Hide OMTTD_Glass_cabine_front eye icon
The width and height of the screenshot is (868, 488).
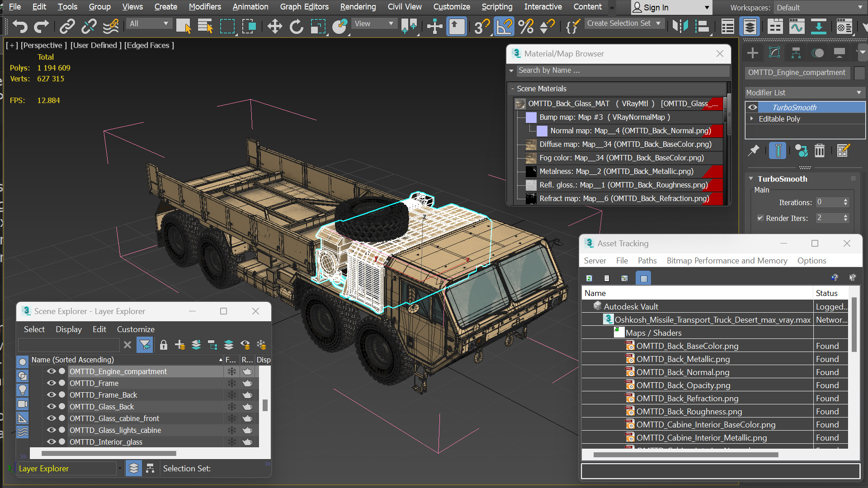[51, 418]
